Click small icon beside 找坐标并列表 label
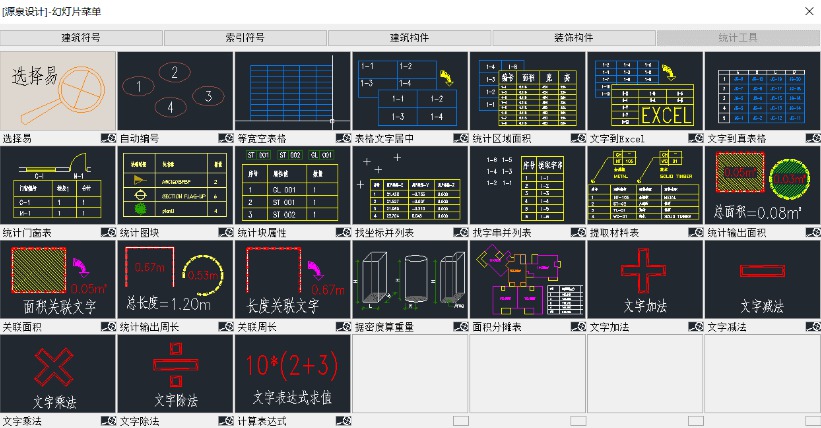The height and width of the screenshot is (428, 821). tap(461, 232)
